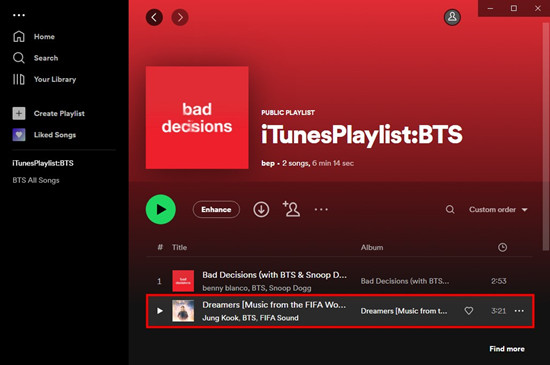The height and width of the screenshot is (365, 550).
Task: Open the playlist more options dots
Action: click(321, 209)
